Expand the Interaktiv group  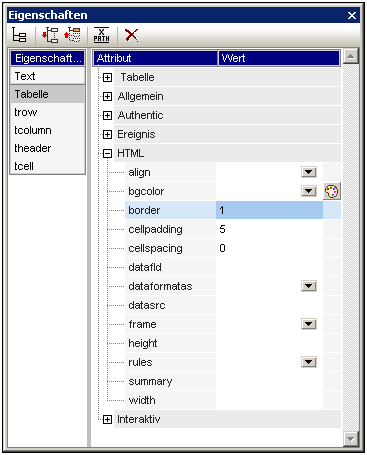point(107,420)
